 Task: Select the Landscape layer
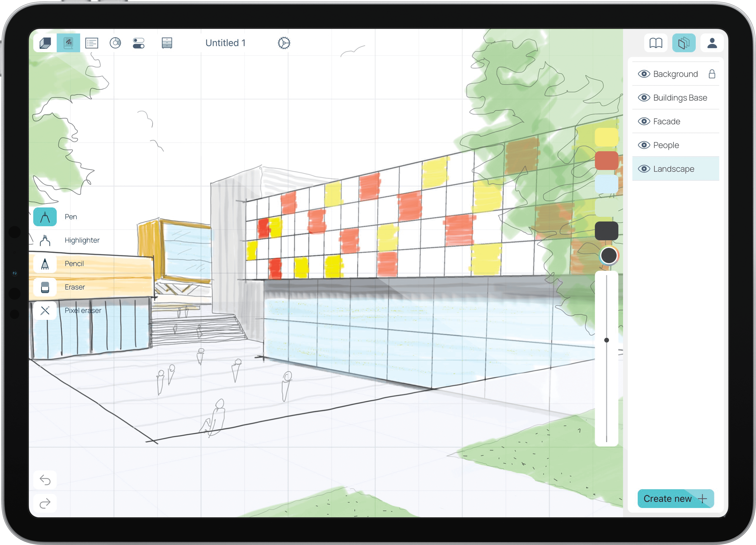click(676, 169)
